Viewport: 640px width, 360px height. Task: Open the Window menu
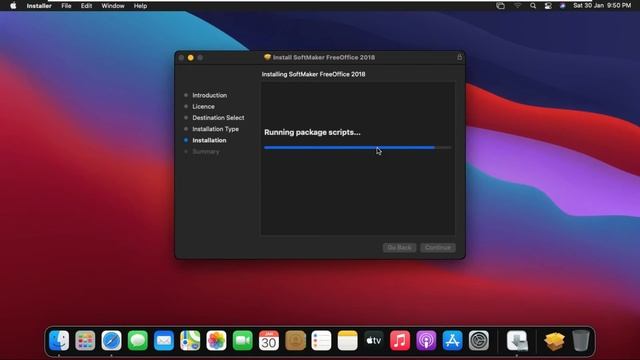pos(113,6)
